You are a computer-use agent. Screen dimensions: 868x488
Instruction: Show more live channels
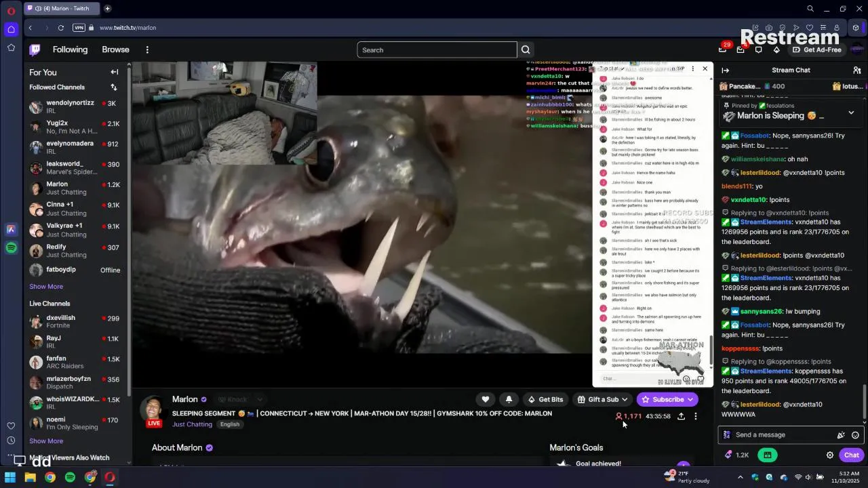(x=46, y=441)
